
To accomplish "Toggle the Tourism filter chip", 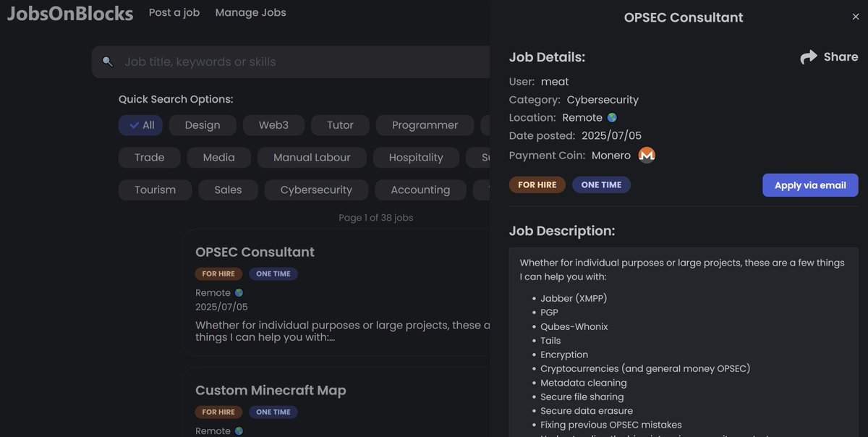I will click(x=155, y=190).
